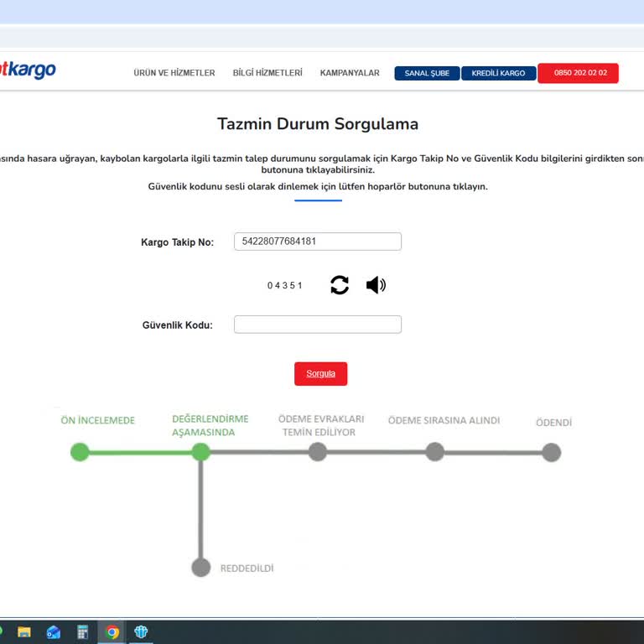This screenshot has height=644, width=644.
Task: Refresh the security code captcha
Action: (x=340, y=284)
